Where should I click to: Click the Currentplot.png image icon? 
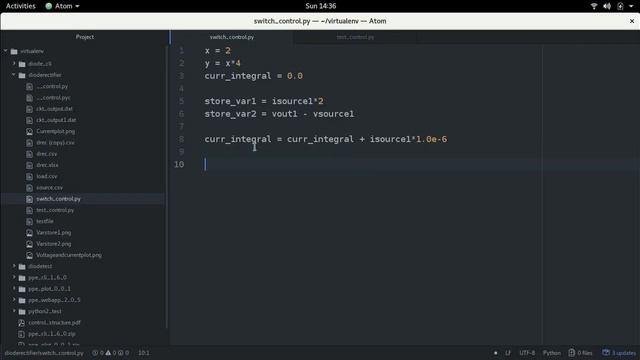[x=29, y=131]
